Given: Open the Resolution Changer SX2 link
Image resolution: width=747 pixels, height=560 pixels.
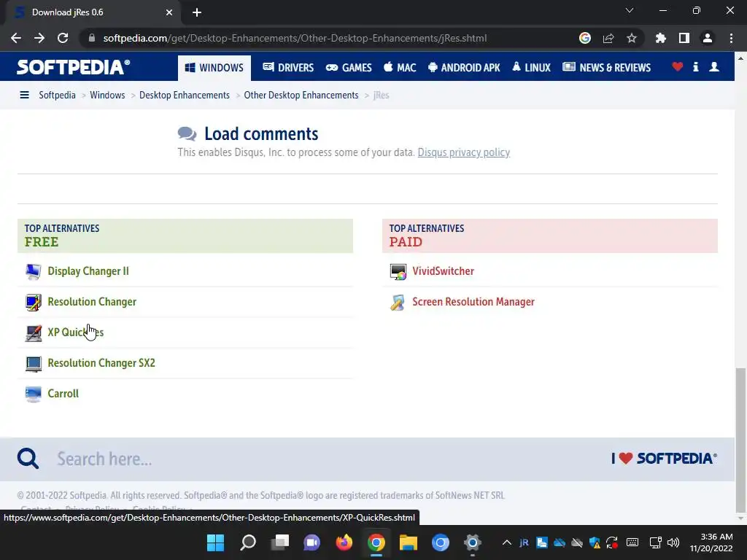Looking at the screenshot, I should click(101, 363).
